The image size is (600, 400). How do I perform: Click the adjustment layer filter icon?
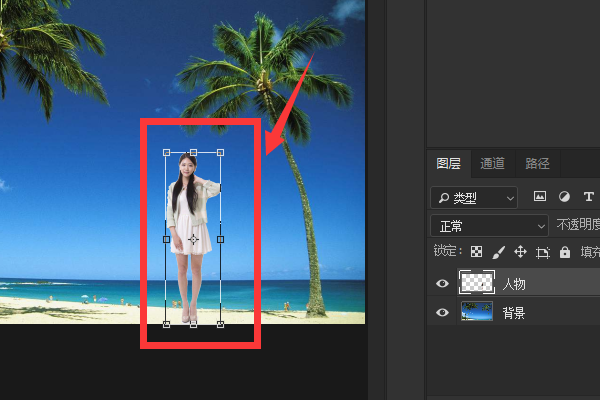[x=564, y=197]
